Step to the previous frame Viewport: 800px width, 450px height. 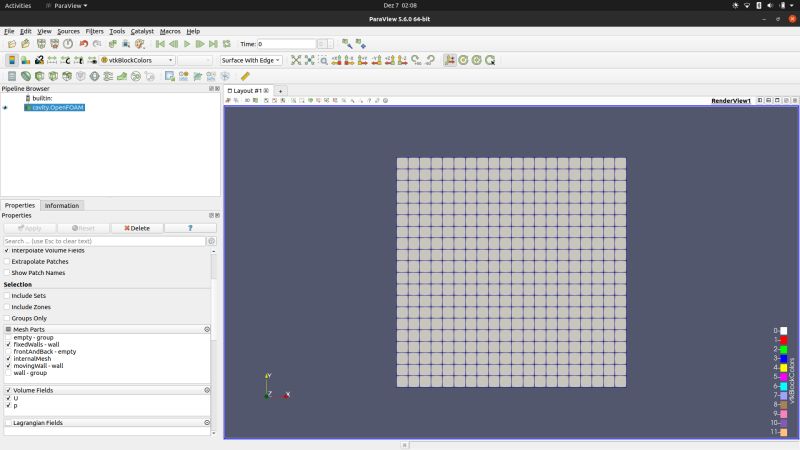tap(173, 44)
